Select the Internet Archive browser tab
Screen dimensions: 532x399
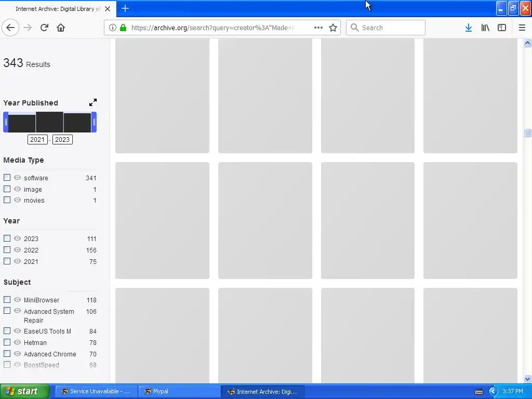[58, 9]
